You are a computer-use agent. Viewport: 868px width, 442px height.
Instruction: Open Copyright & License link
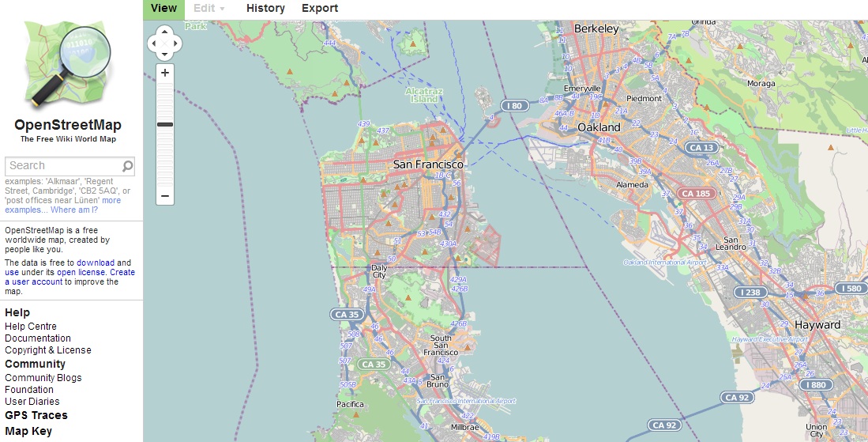click(48, 350)
